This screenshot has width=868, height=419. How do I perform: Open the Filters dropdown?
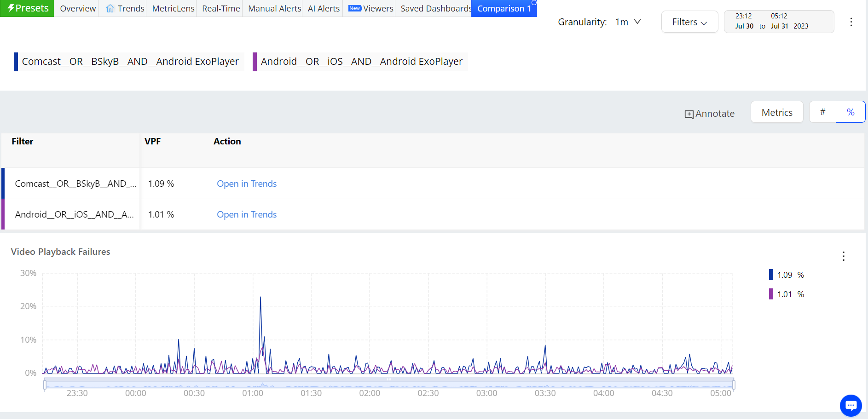[689, 22]
